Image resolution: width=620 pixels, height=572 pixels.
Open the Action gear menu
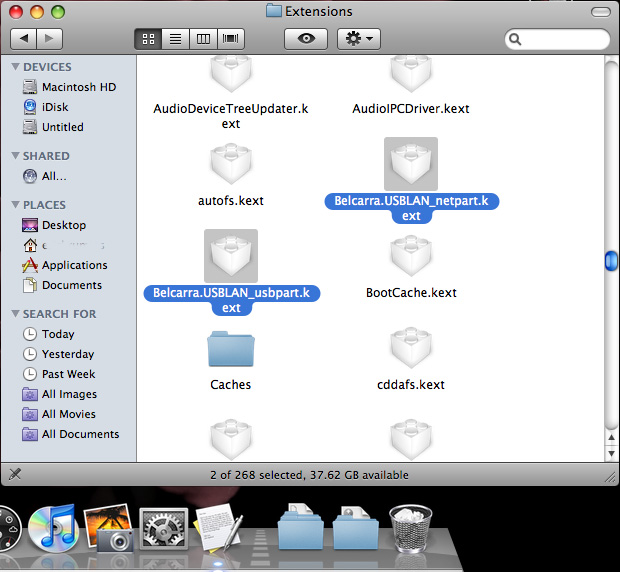click(x=359, y=39)
